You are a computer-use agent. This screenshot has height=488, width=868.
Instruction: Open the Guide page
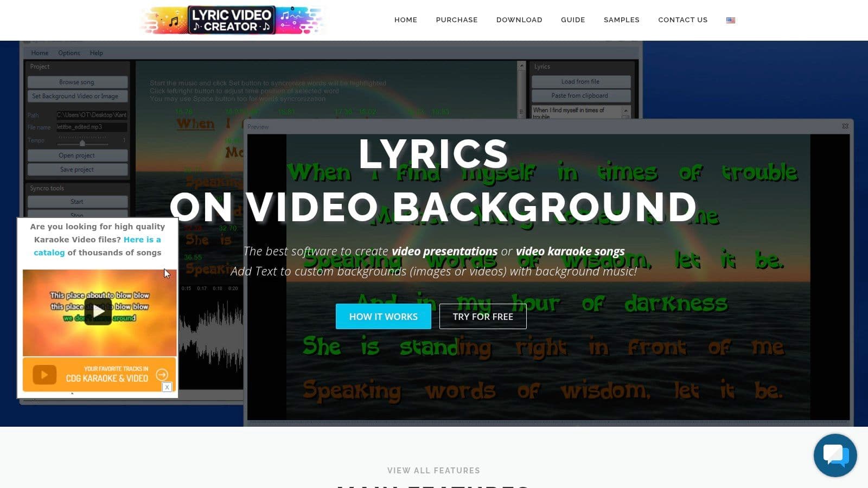(572, 20)
